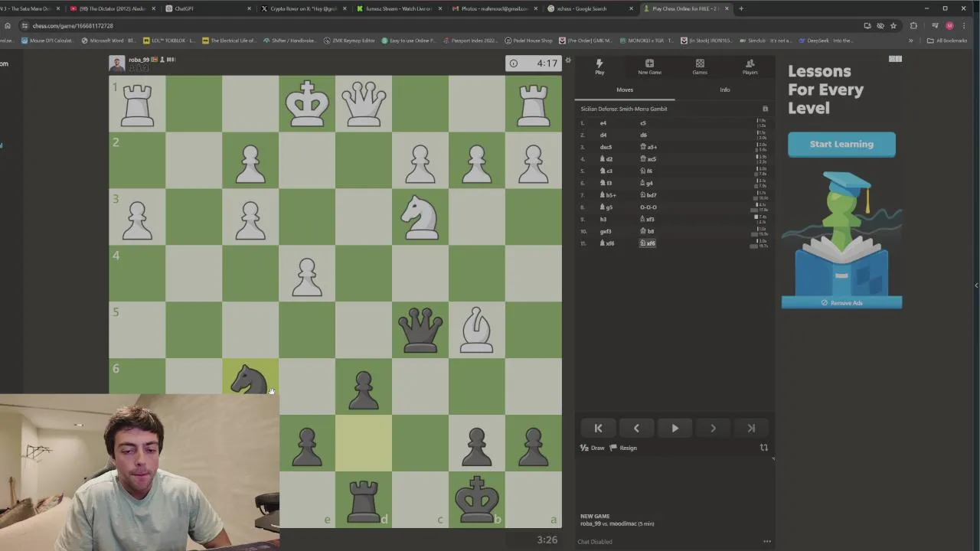The width and height of the screenshot is (980, 551).
Task: Select the Moves tab
Action: click(x=625, y=90)
